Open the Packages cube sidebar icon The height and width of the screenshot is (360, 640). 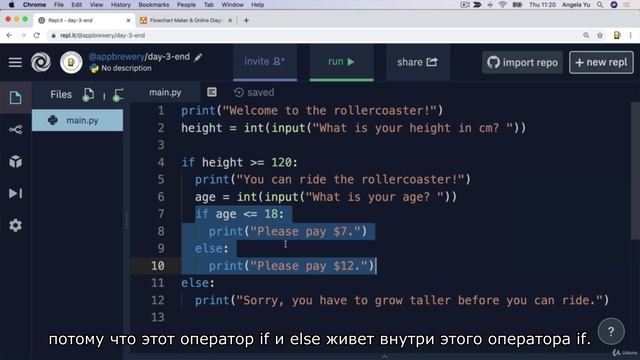click(x=15, y=162)
